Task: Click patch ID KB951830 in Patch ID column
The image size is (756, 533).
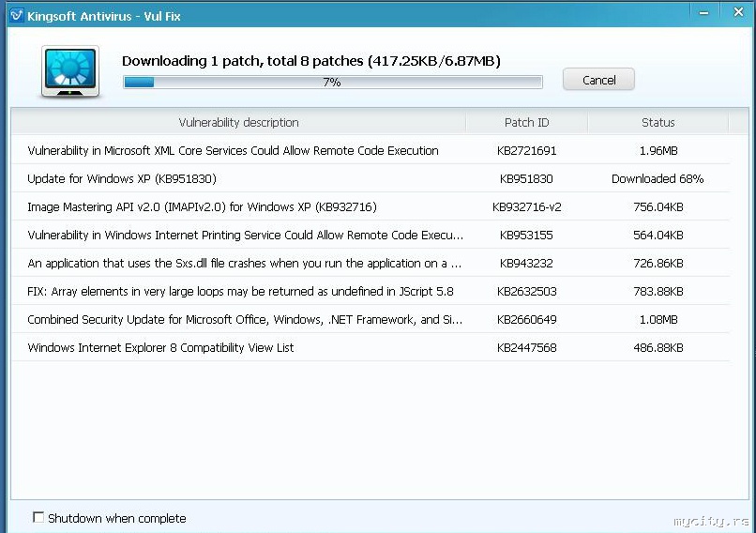Action: [526, 178]
